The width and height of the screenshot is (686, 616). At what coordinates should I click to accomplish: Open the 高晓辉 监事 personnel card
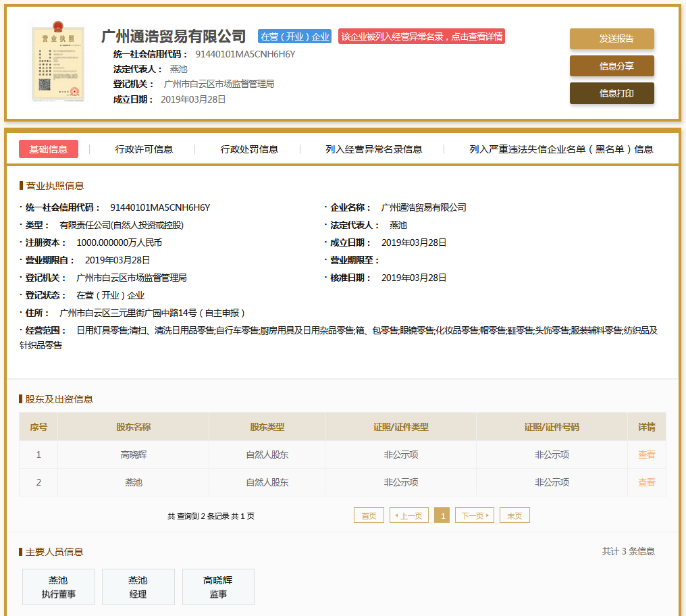pyautogui.click(x=218, y=587)
